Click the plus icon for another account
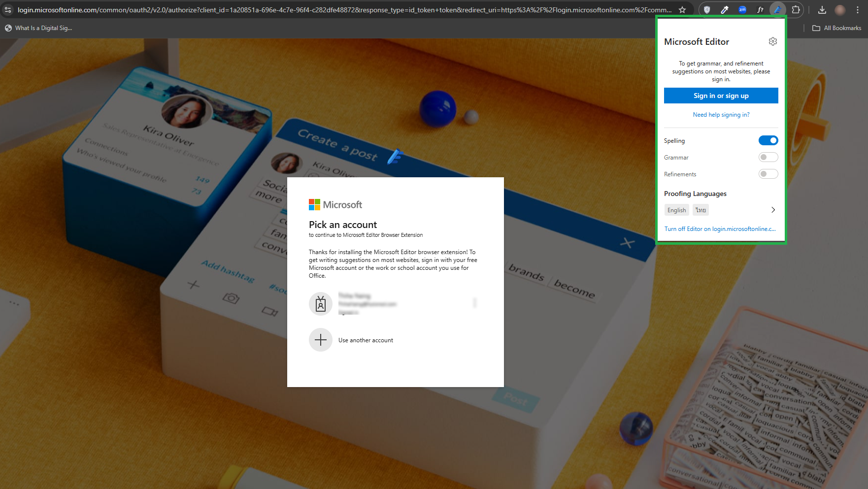868x489 pixels. (321, 340)
